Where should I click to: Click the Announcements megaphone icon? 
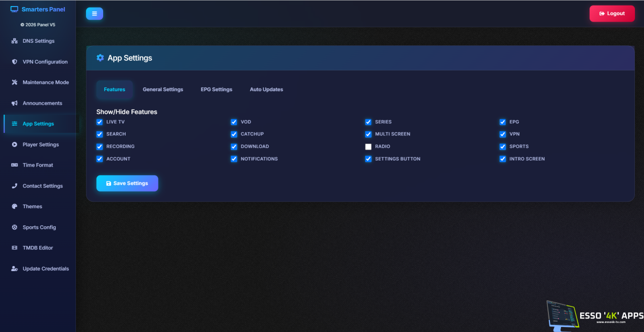(15, 103)
